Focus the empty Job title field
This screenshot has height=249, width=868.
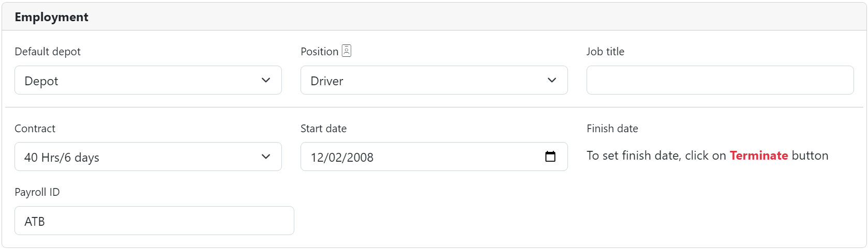[x=720, y=80]
